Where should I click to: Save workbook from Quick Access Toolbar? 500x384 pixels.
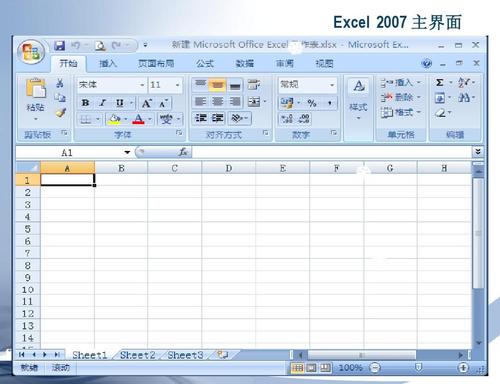point(59,45)
